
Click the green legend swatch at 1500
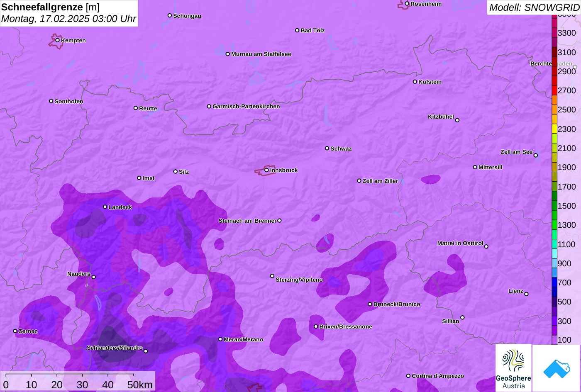tap(554, 206)
